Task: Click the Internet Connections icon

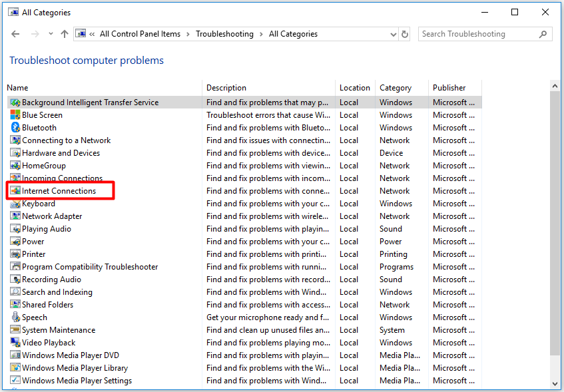Action: [x=15, y=191]
